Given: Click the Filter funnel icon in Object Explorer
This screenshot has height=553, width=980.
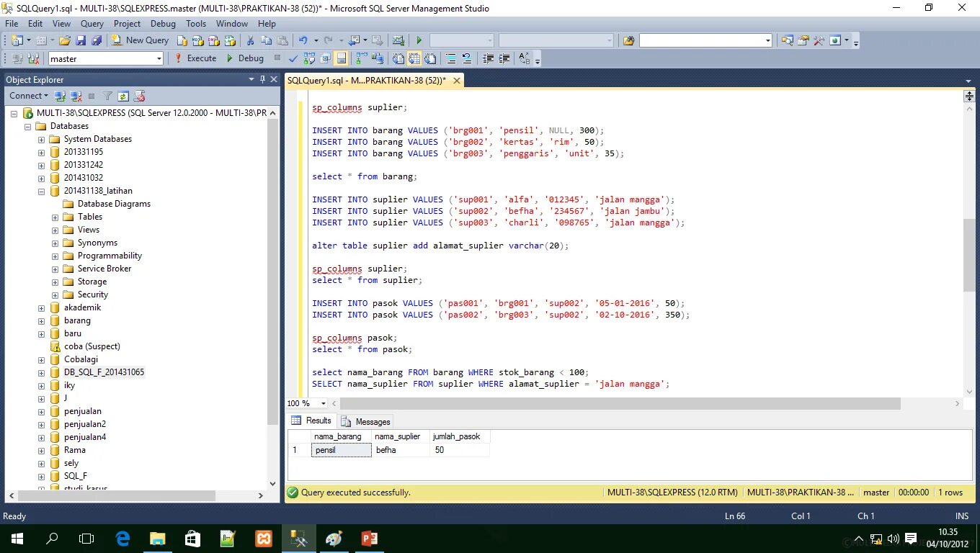Looking at the screenshot, I should [x=107, y=96].
